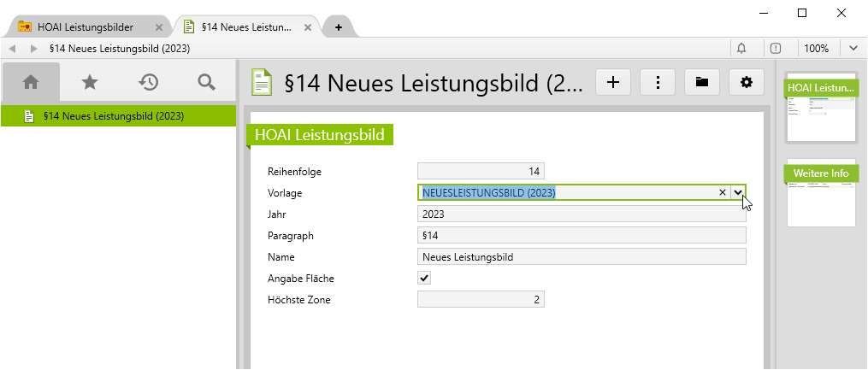Image resolution: width=868 pixels, height=370 pixels.
Task: Toggle the Angabe Fläche checkbox
Action: pyautogui.click(x=424, y=278)
